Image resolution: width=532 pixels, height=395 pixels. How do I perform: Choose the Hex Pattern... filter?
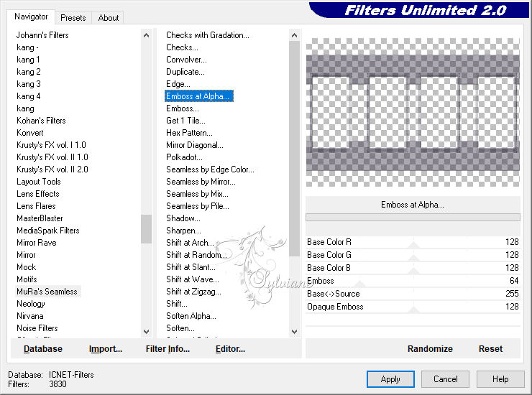pyautogui.click(x=189, y=133)
